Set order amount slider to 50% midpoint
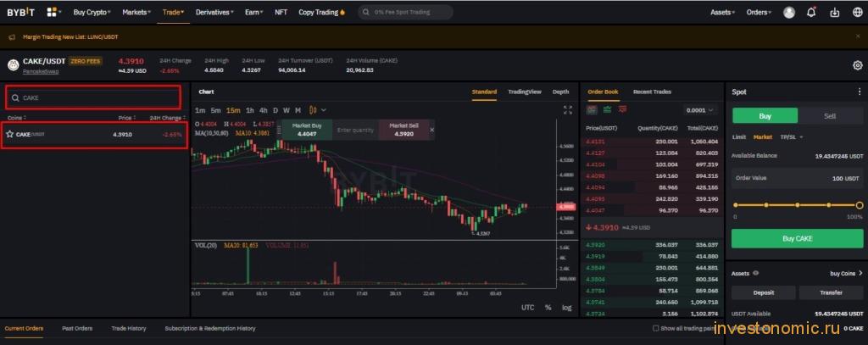This screenshot has height=345, width=868. [797, 205]
